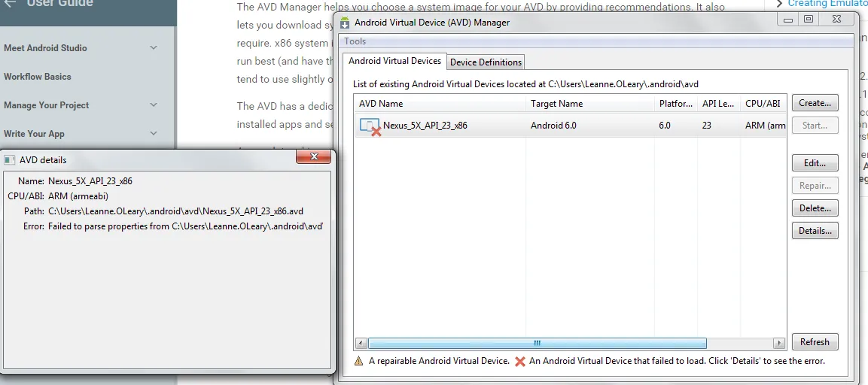
Task: Click the list of existing AVDs location text
Action: coord(526,85)
